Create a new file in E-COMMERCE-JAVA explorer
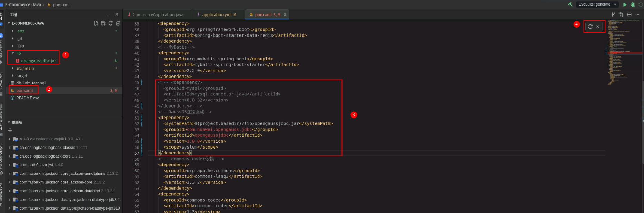 point(96,23)
